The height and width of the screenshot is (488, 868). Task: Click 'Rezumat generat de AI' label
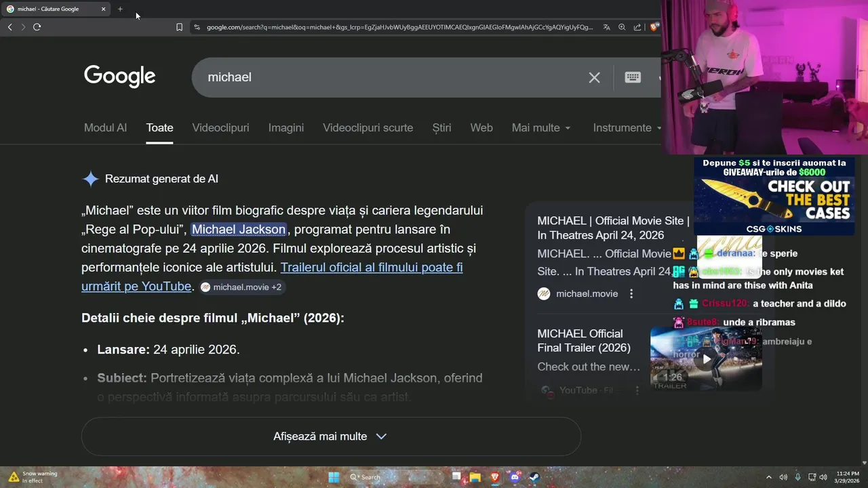pos(161,179)
